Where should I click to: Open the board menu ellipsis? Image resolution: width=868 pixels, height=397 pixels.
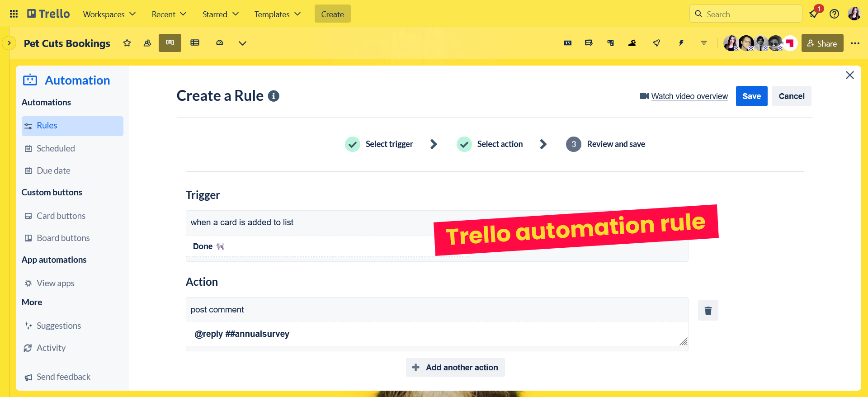point(855,43)
